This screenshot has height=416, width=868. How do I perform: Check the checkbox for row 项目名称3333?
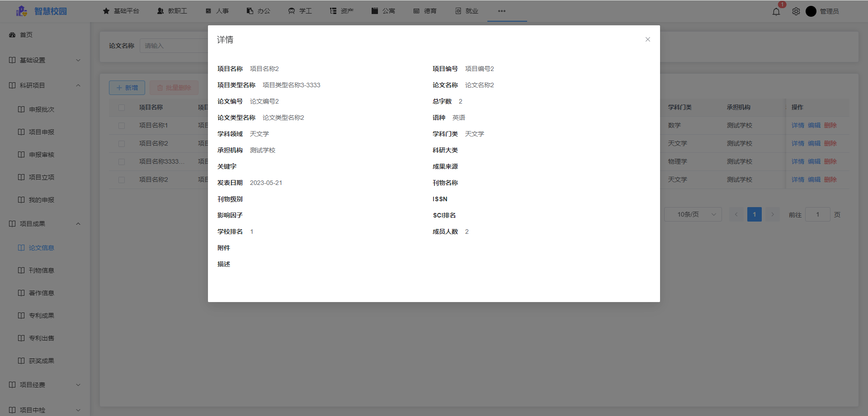click(121, 161)
